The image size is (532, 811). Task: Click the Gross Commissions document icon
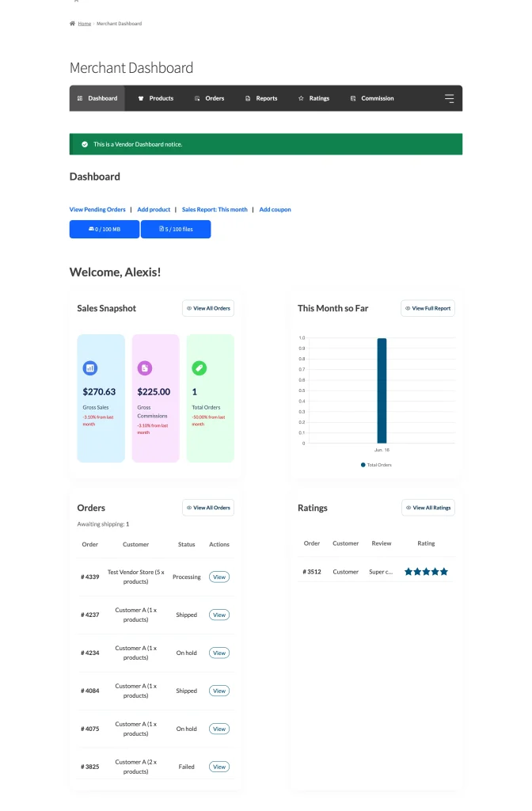145,368
